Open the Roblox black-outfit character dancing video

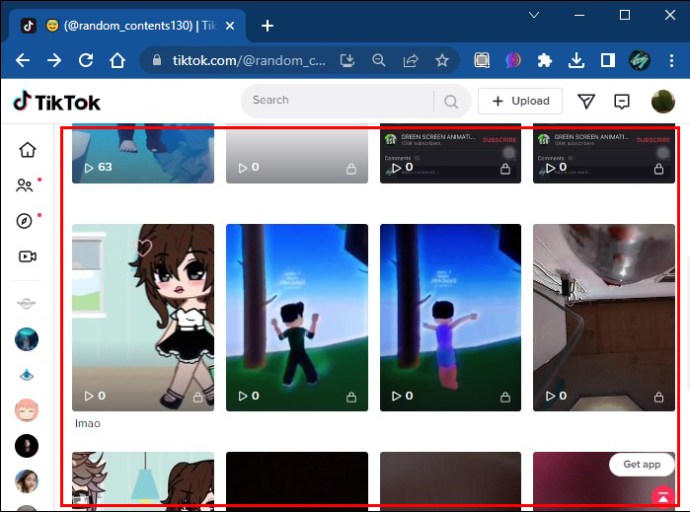[297, 318]
